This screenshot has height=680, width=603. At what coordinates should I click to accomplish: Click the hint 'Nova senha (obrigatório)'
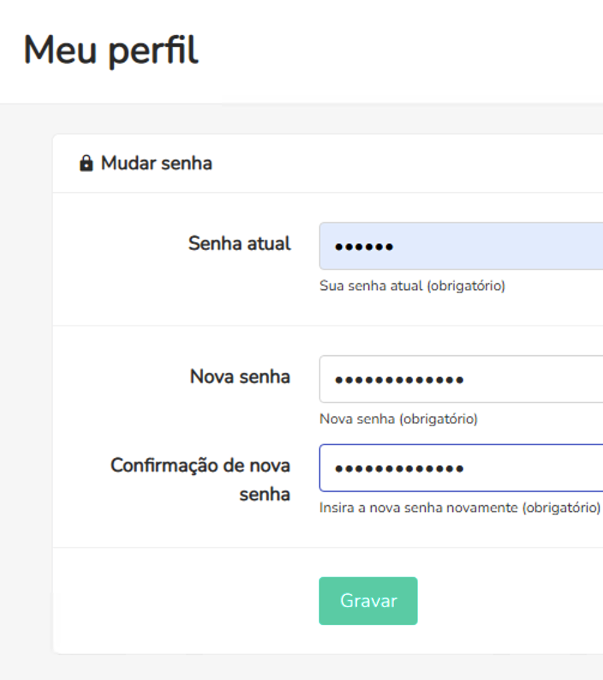pyautogui.click(x=398, y=419)
